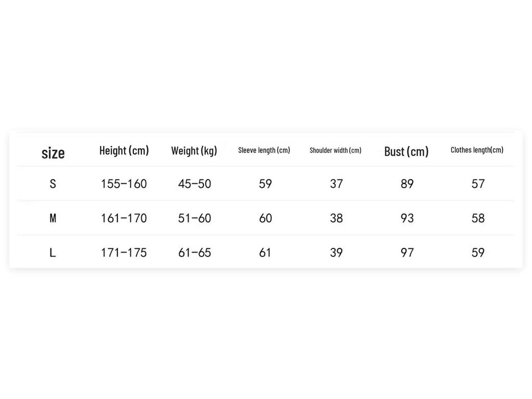This screenshot has width=532, height=399.
Task: Click the 45–50 weight cell
Action: coord(194,183)
